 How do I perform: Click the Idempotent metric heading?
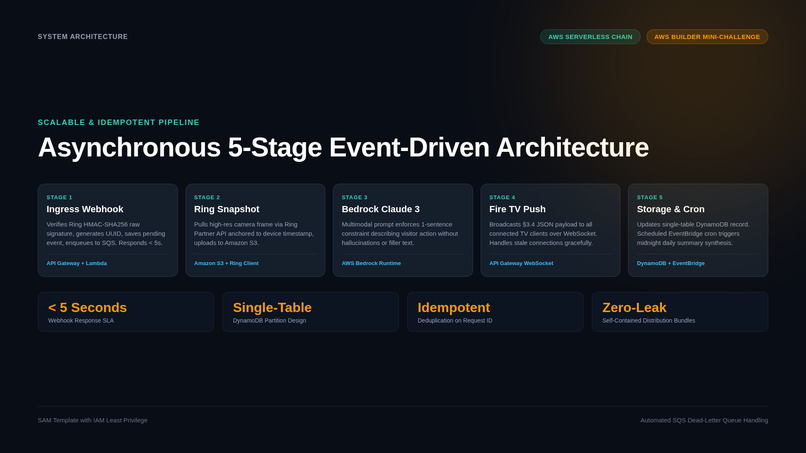(x=454, y=307)
